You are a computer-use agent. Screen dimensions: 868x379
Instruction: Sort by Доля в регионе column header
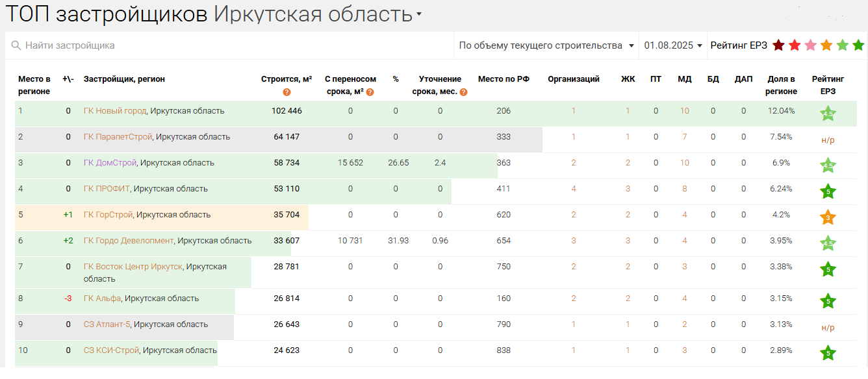click(781, 85)
